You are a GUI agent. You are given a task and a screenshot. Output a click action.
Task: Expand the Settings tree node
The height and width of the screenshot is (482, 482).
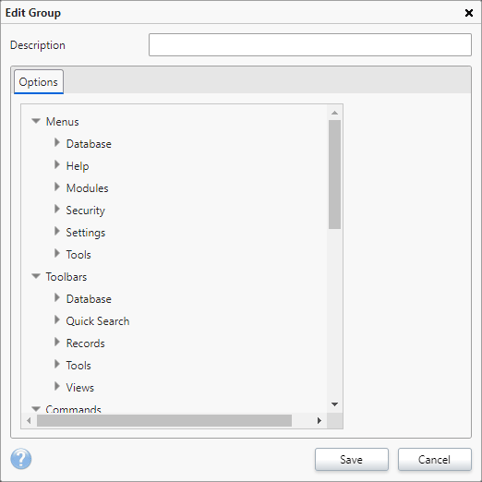pos(57,231)
